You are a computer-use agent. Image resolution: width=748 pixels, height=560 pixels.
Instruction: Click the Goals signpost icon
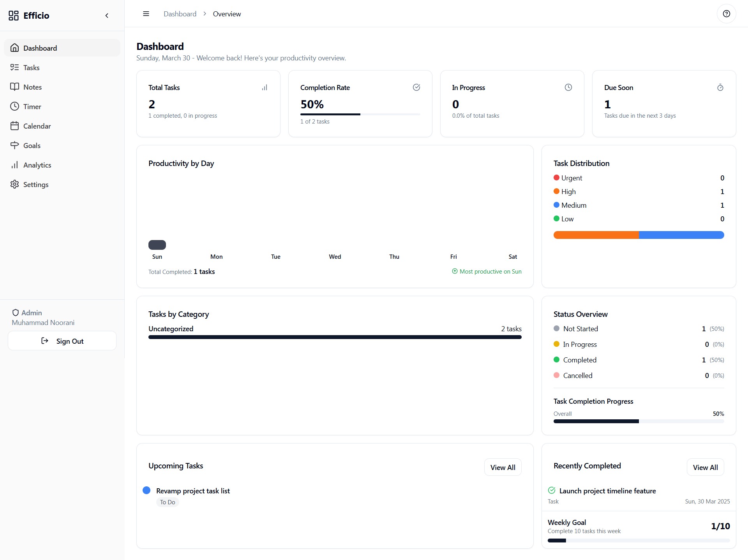click(14, 145)
